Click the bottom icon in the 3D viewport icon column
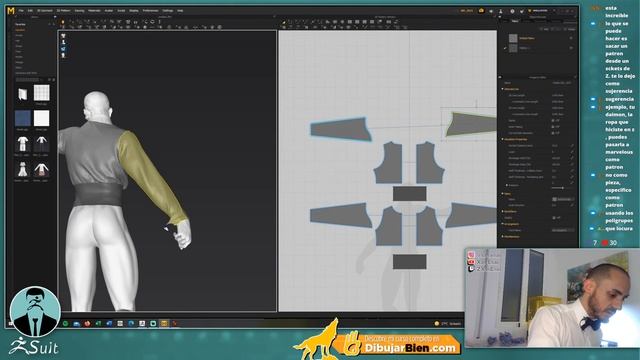640x360 pixels. (x=64, y=55)
